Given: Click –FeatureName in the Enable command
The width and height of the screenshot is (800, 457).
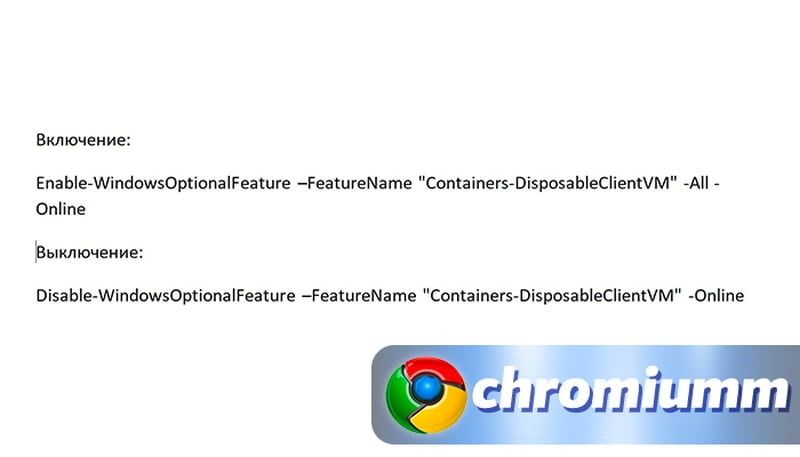Looking at the screenshot, I should tap(355, 183).
